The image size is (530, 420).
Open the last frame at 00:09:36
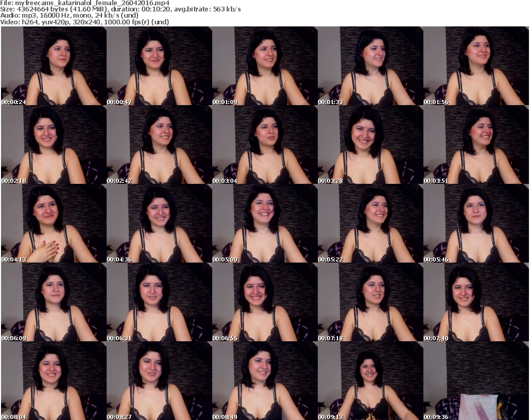[x=476, y=381]
